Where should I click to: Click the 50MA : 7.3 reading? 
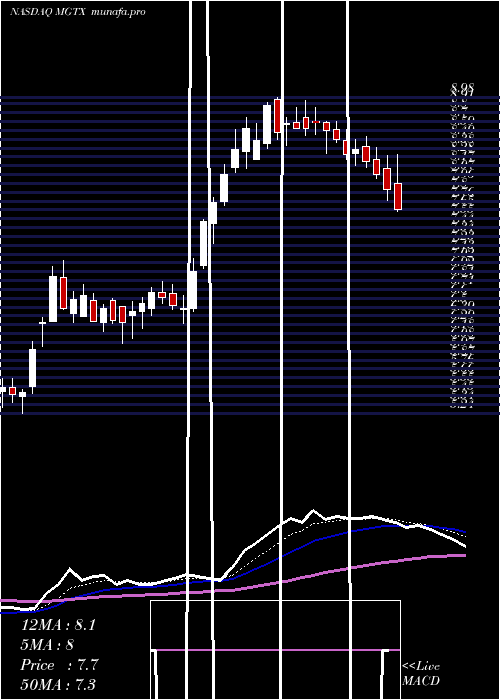coord(58,684)
